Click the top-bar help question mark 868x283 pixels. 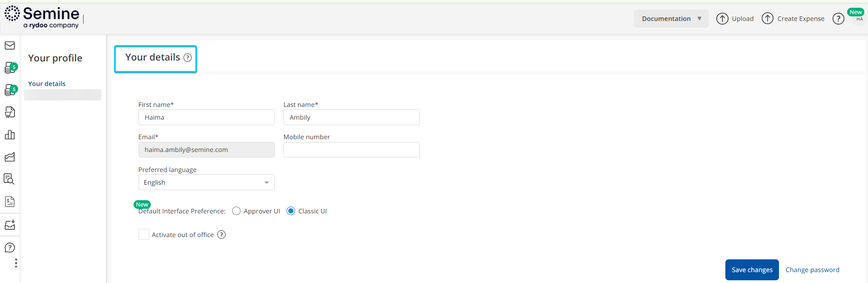pyautogui.click(x=838, y=19)
